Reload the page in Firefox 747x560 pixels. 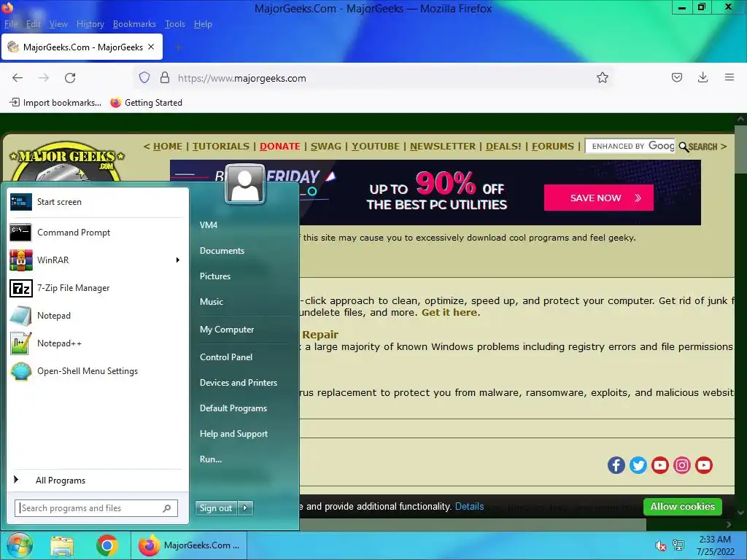pos(70,77)
